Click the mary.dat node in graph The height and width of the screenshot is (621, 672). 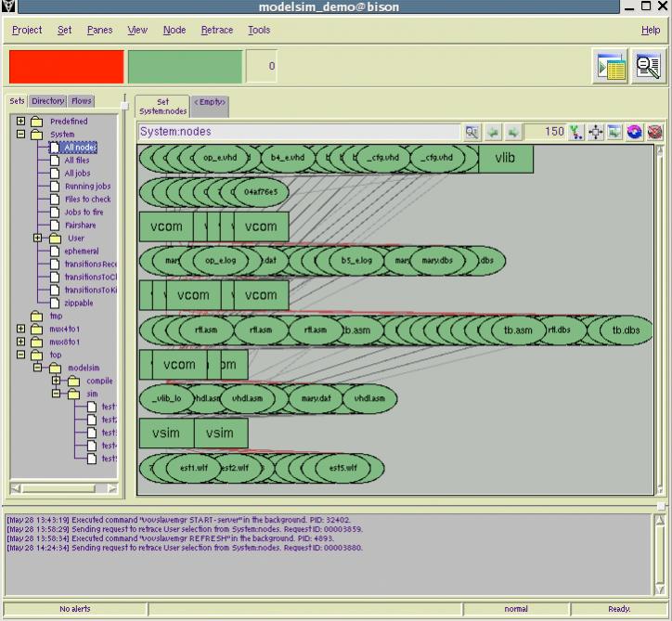pos(316,398)
